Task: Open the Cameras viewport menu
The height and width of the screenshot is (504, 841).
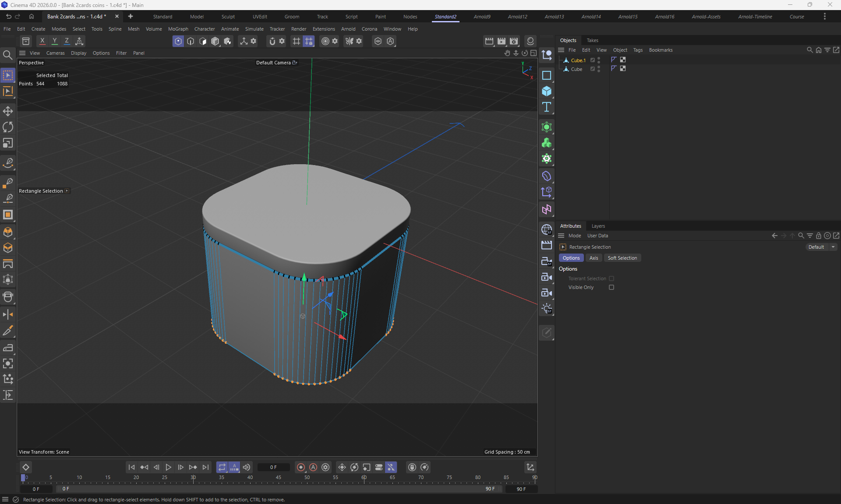Action: 55,53
